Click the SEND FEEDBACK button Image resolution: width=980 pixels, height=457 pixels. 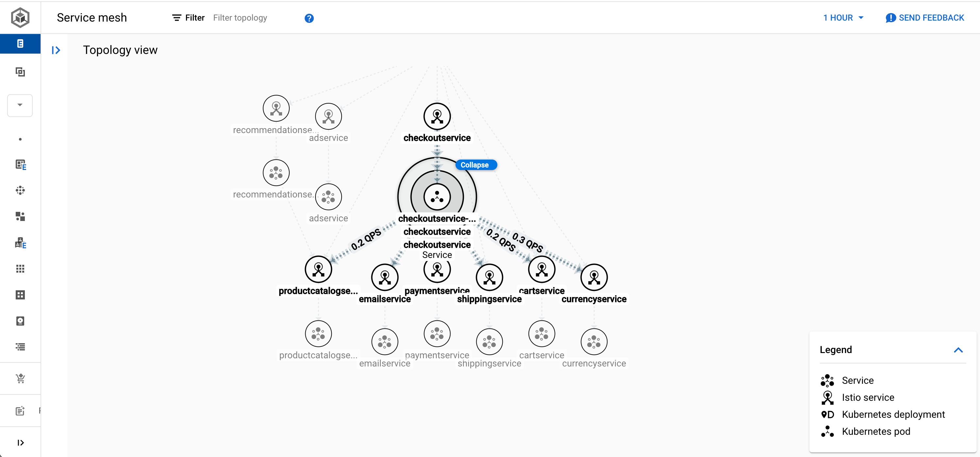coord(925,18)
